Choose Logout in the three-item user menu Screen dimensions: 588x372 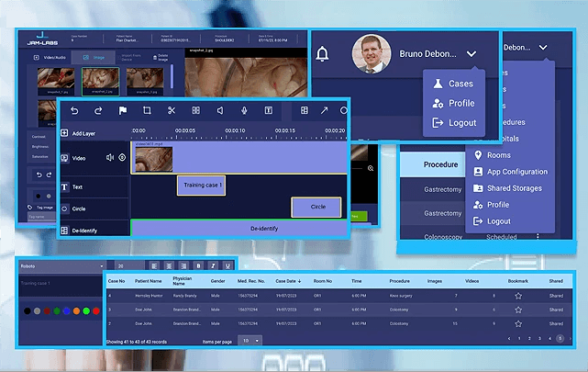[x=454, y=123]
